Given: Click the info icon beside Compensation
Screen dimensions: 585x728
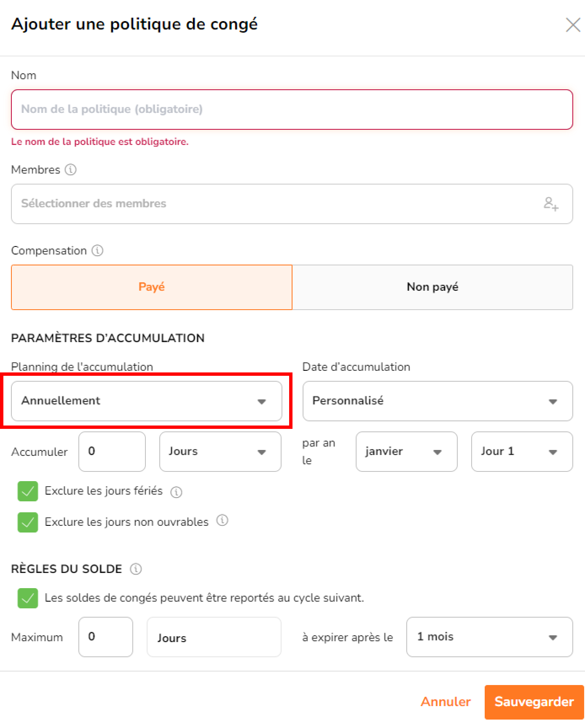Looking at the screenshot, I should pyautogui.click(x=97, y=251).
